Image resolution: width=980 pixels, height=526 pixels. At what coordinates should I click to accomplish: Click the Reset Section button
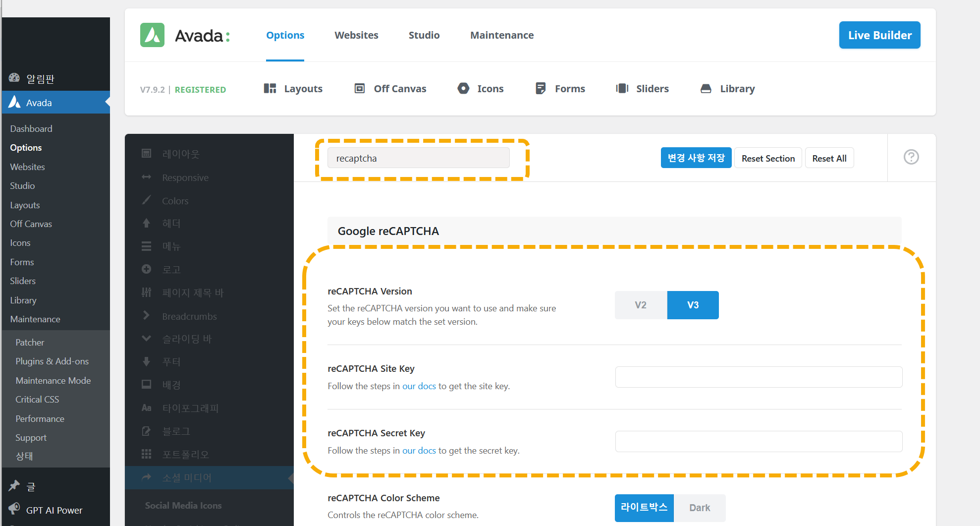pos(768,158)
